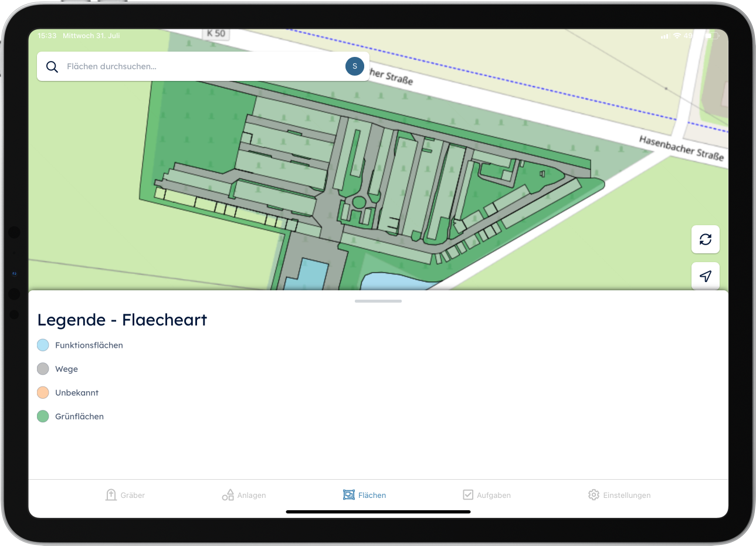Click the K 50 road sign on map
The image size is (756, 546).
click(216, 33)
